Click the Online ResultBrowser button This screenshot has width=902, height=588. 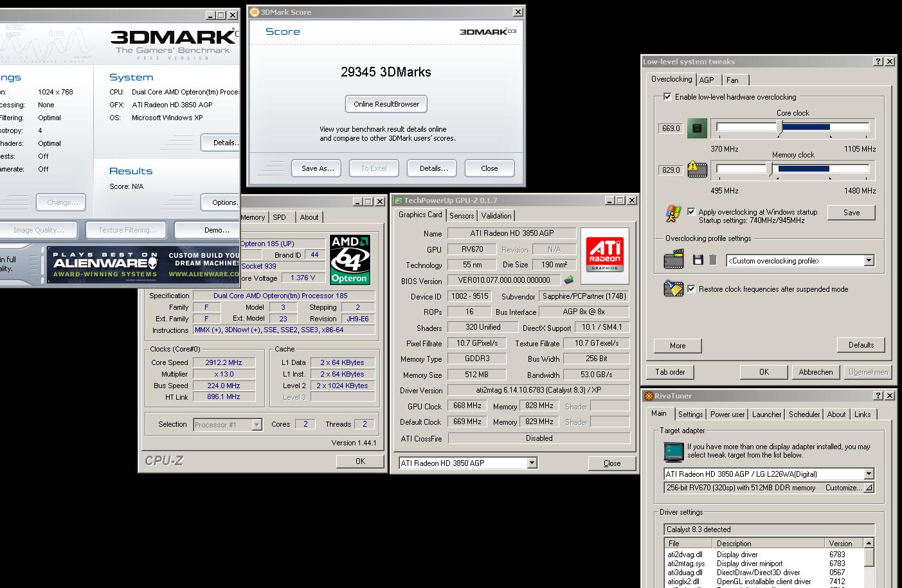pos(386,104)
